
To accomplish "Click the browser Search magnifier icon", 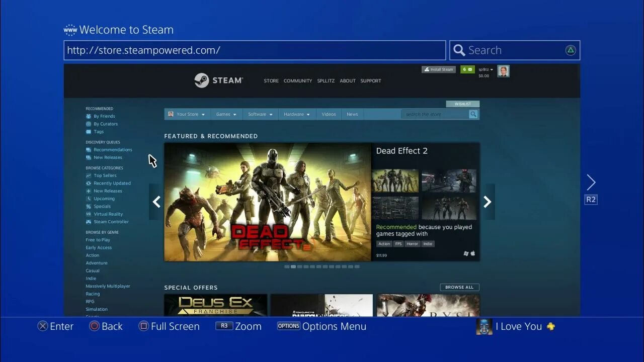I will pos(459,50).
